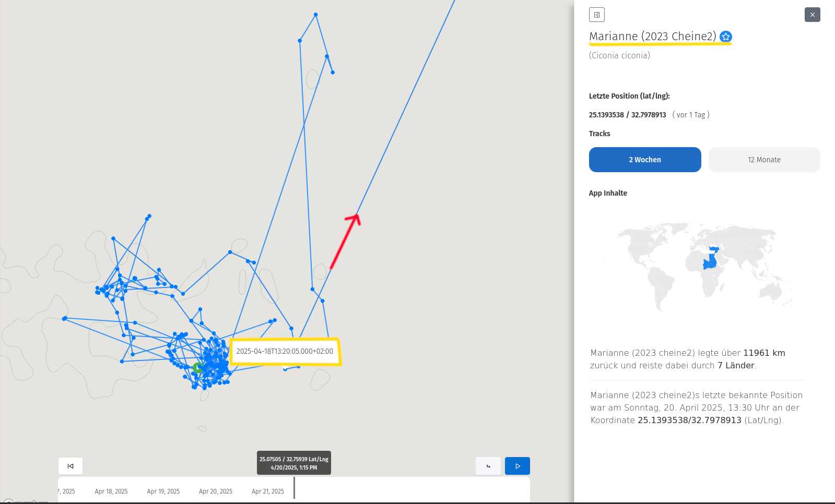Jump back to the track start
The height and width of the screenshot is (504, 835).
(x=70, y=466)
